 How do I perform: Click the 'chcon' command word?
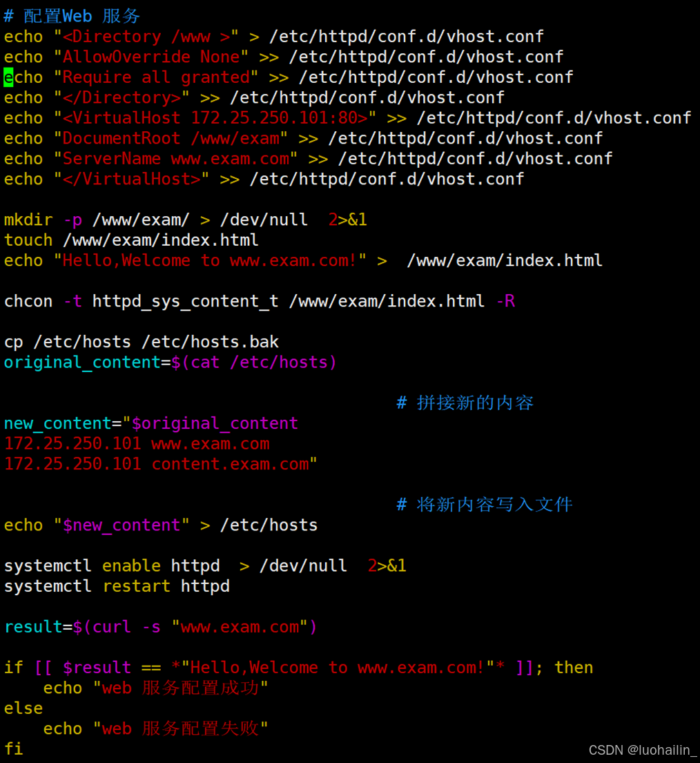pos(28,302)
